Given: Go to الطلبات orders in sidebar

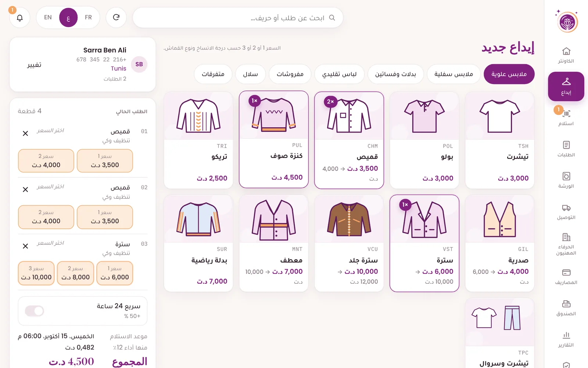Looking at the screenshot, I should (566, 149).
